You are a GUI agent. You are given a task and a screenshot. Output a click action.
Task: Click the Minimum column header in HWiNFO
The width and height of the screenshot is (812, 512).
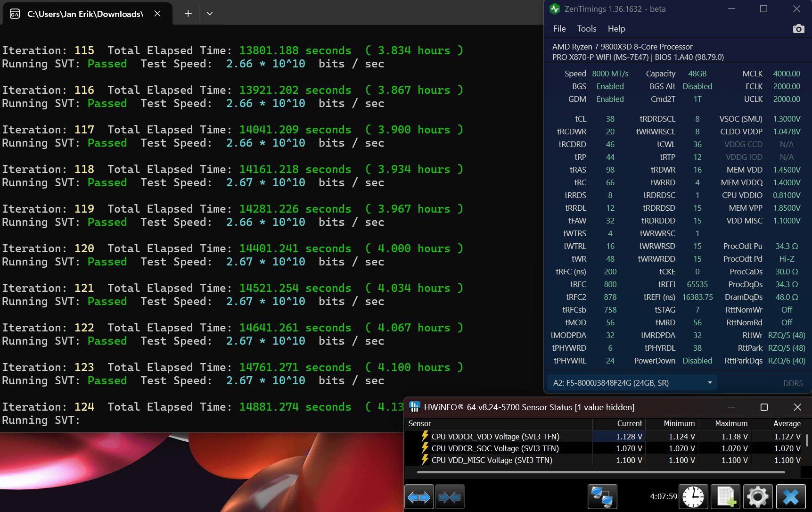point(671,423)
